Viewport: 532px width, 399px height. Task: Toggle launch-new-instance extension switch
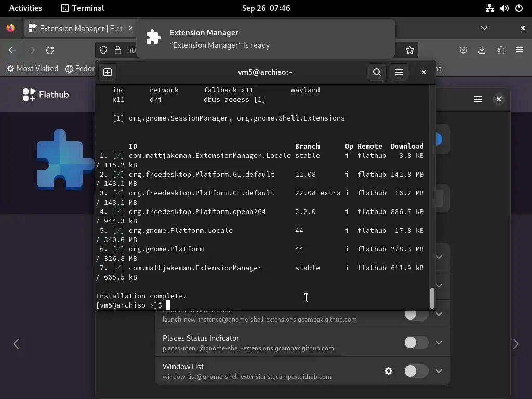(416, 315)
